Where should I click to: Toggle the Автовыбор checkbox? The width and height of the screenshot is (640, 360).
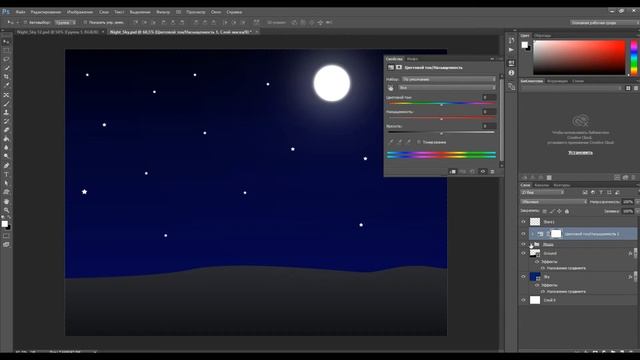coord(25,22)
